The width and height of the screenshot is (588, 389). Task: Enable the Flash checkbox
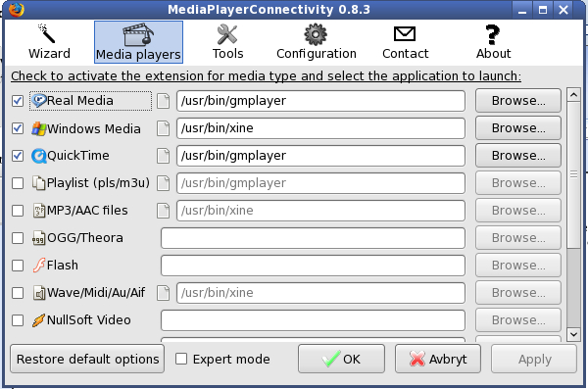pos(18,266)
